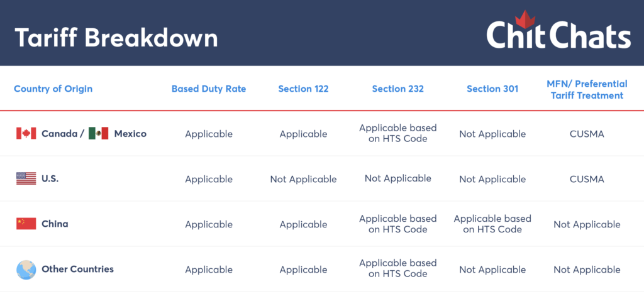Click the Canada flag icon

coord(26,133)
